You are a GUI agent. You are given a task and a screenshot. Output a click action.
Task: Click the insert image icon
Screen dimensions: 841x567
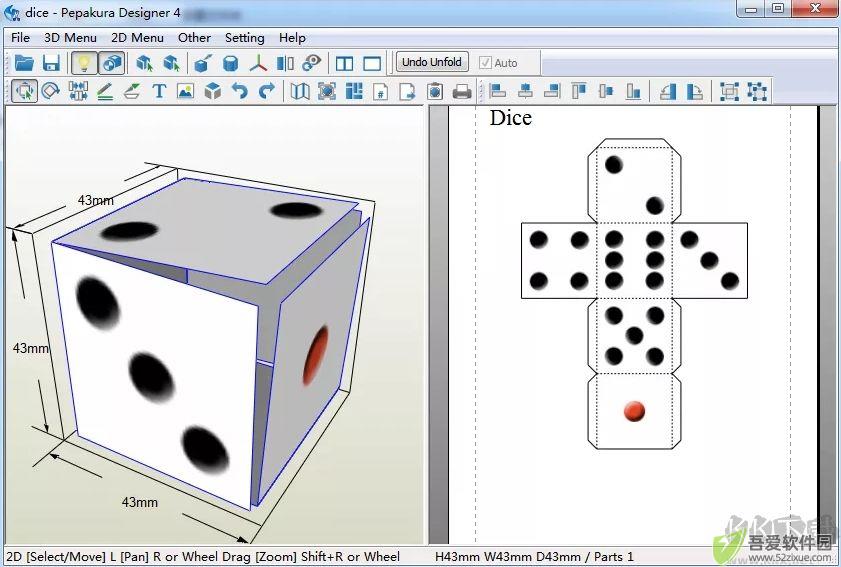tap(186, 91)
